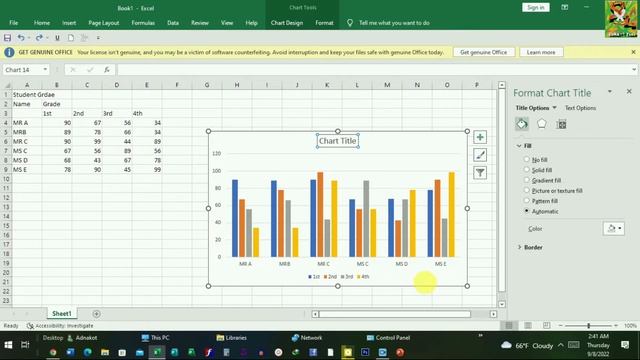640x360 pixels.
Task: Select Size & Properties icon in pane
Action: point(562,124)
